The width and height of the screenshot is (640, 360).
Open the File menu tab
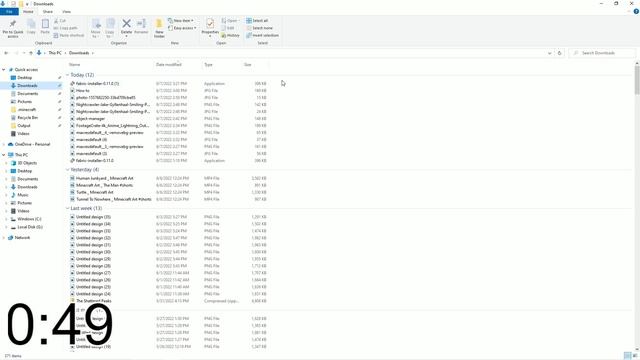(9, 11)
